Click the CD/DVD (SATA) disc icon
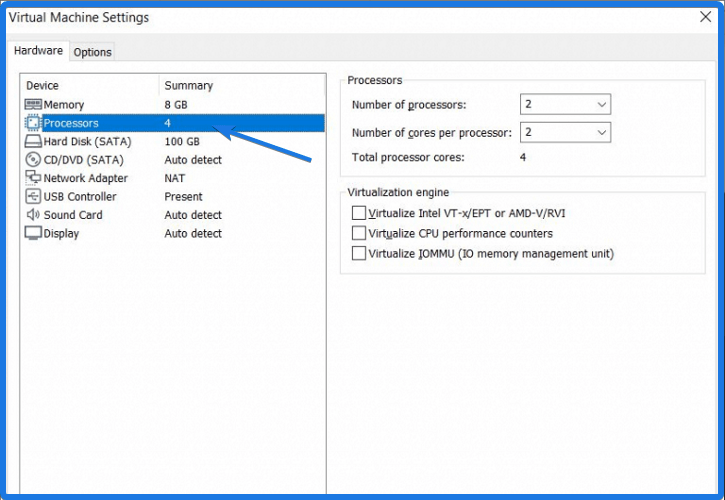The height and width of the screenshot is (500, 725). [33, 160]
